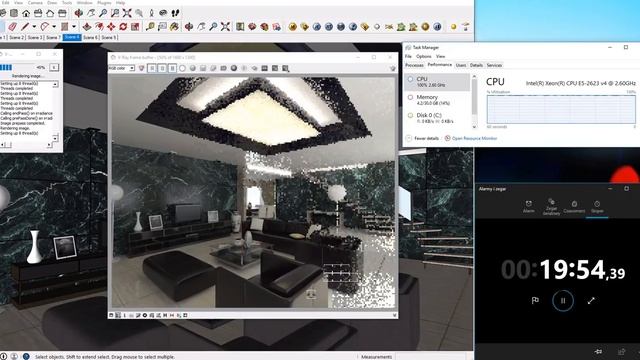Pause the running stopwatch
The height and width of the screenshot is (360, 640).
(x=563, y=301)
